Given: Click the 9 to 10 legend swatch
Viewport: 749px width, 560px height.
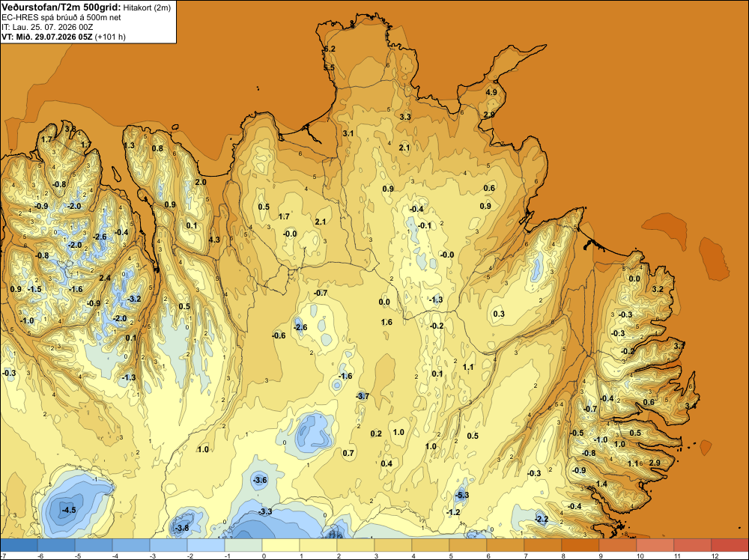Looking at the screenshot, I should tap(618, 545).
